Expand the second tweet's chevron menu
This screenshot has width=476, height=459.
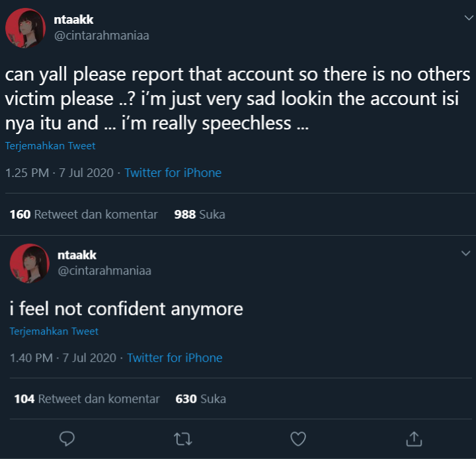(x=465, y=254)
